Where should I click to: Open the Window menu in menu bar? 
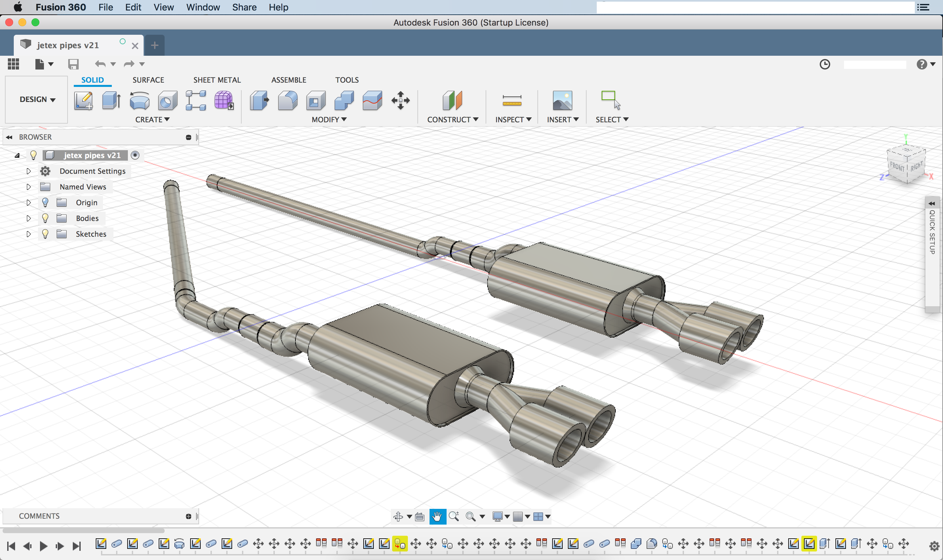coord(203,7)
